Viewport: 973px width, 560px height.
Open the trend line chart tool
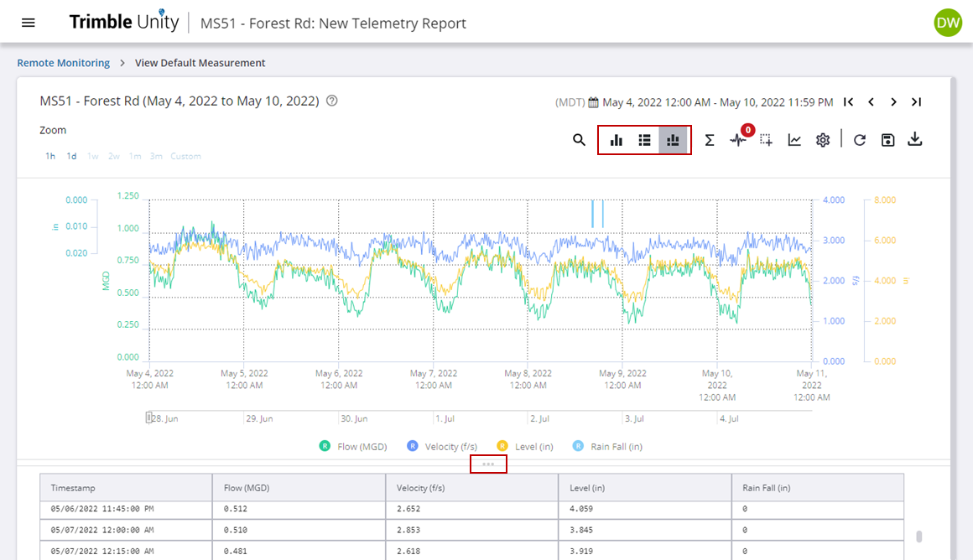coord(794,140)
